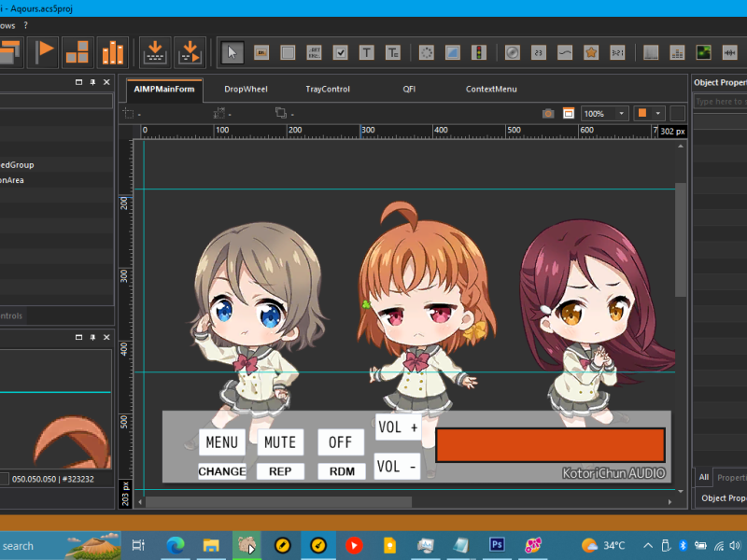The height and width of the screenshot is (560, 747).
Task: Select the green visualization element tool
Action: (x=704, y=52)
